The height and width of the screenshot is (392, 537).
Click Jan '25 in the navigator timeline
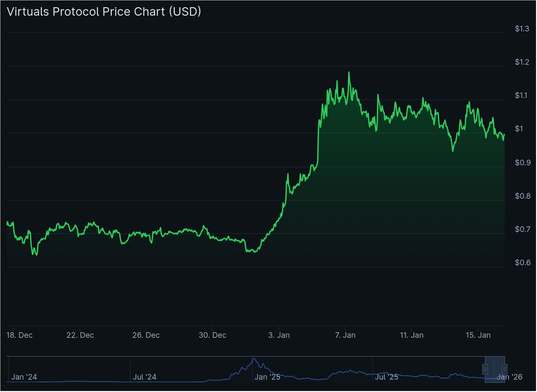click(268, 377)
